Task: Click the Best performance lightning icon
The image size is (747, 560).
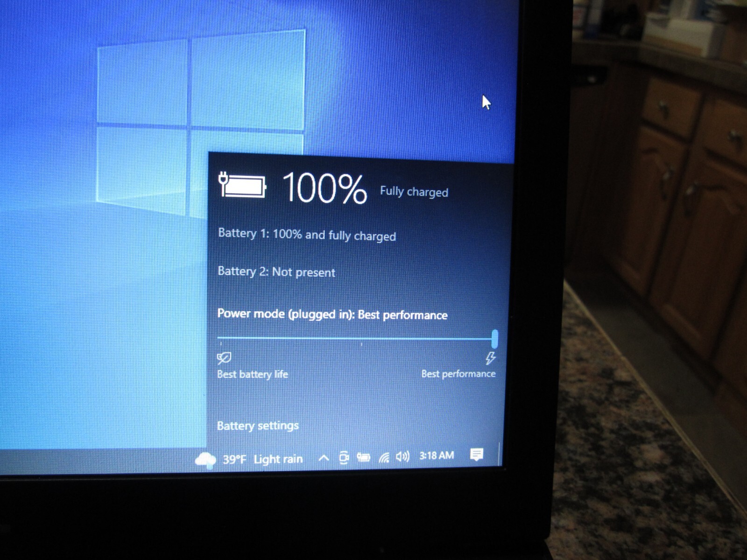Action: (490, 358)
